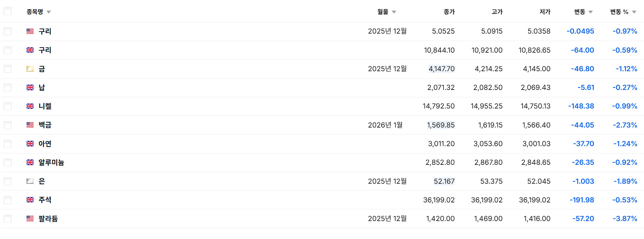644x239 pixels.
Task: Open the 알루미늄 commodity link
Action: (51, 162)
